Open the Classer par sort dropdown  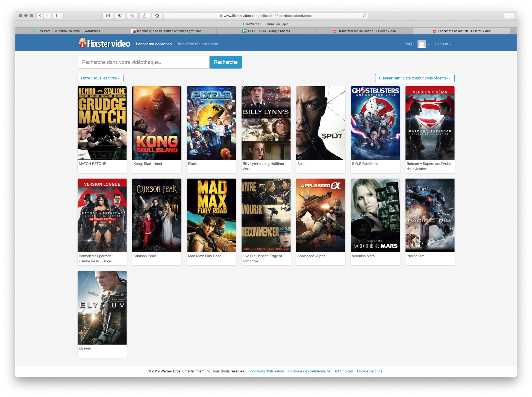pos(415,78)
